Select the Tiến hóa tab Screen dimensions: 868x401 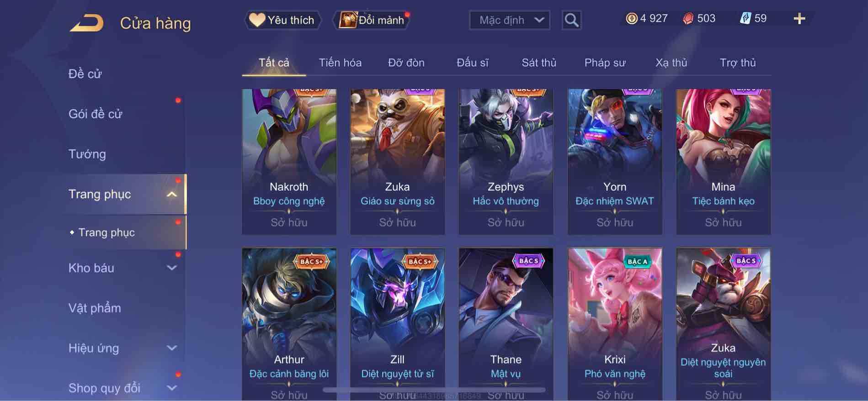340,63
